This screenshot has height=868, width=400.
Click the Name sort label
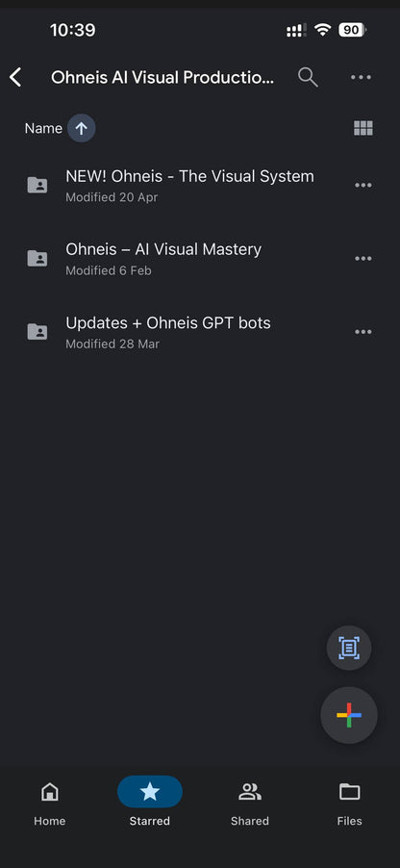pos(43,128)
